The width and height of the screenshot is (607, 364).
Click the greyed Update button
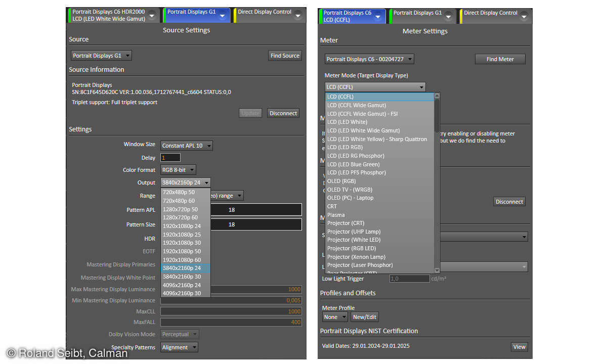click(x=250, y=113)
